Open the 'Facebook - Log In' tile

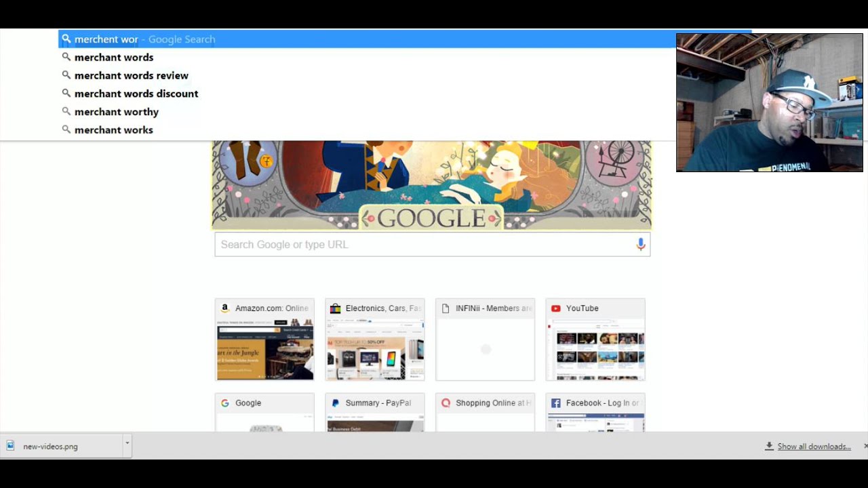coord(595,412)
